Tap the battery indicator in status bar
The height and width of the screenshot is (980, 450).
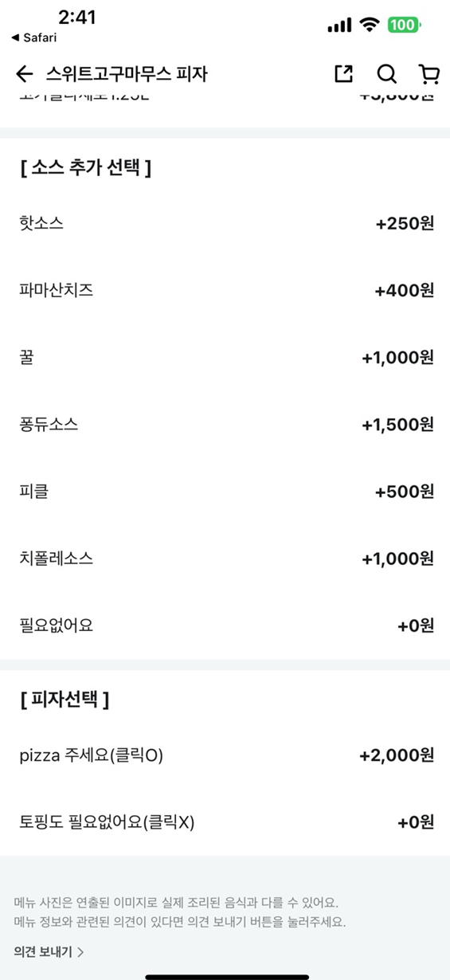(x=405, y=25)
